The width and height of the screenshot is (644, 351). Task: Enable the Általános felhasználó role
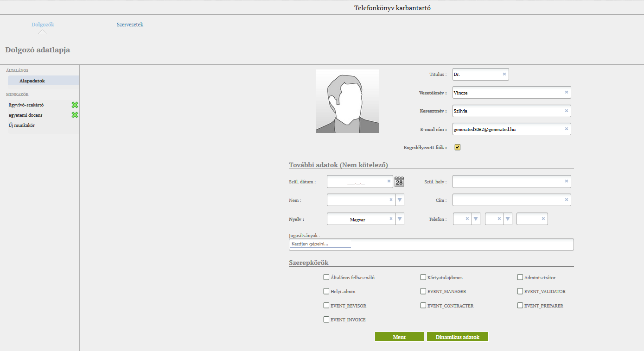coord(326,277)
